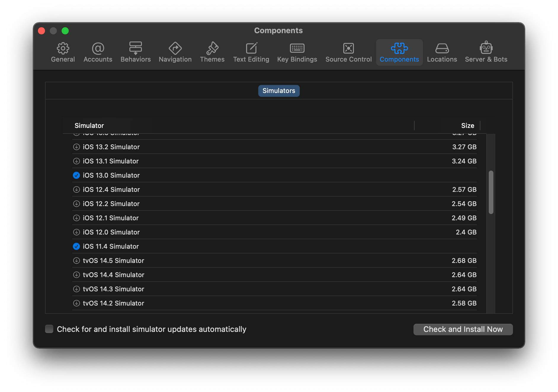Screen dimensions: 558x392
Task: Download the iOS 12.1 Simulator
Action: tap(76, 218)
